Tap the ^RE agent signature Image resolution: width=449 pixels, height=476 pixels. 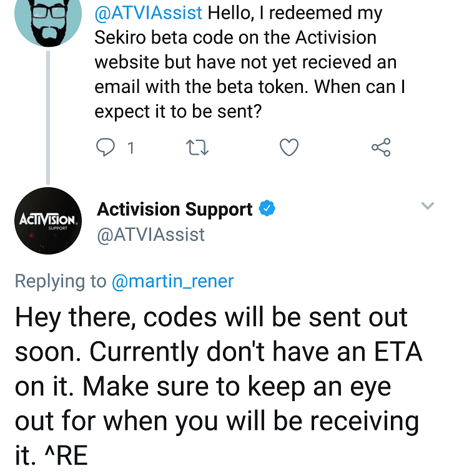click(66, 455)
